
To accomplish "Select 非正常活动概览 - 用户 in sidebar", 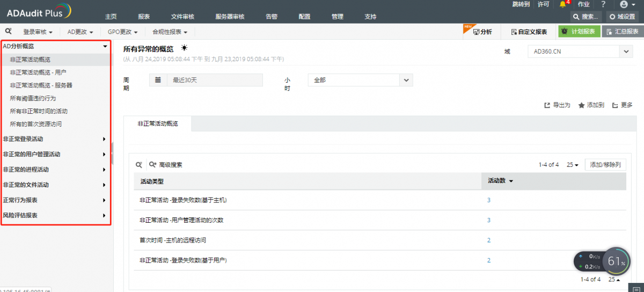I will 38,72.
